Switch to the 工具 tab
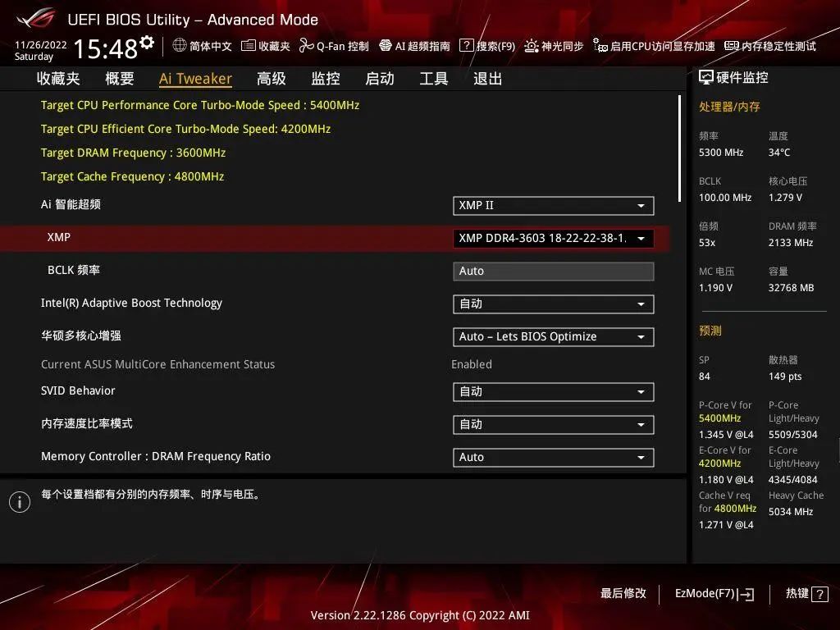 [x=434, y=79]
